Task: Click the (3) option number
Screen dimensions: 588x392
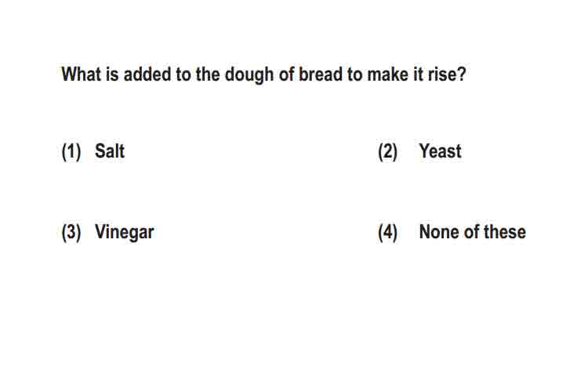Action: [71, 232]
